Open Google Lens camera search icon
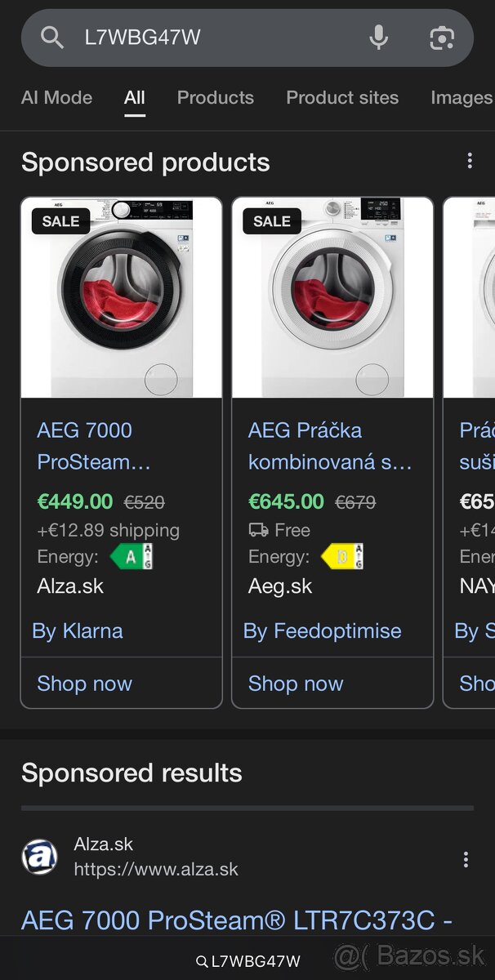 (x=441, y=38)
